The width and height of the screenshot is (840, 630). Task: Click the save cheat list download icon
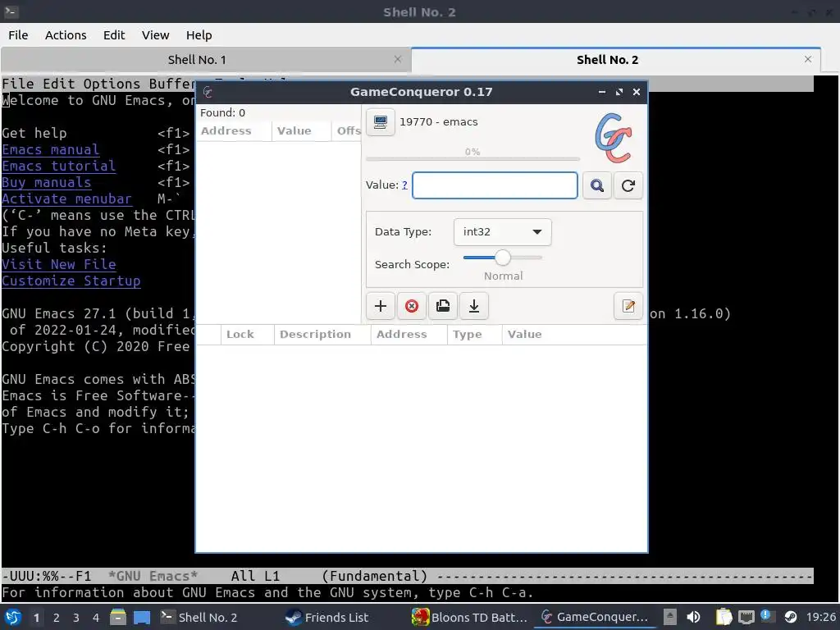tap(473, 306)
